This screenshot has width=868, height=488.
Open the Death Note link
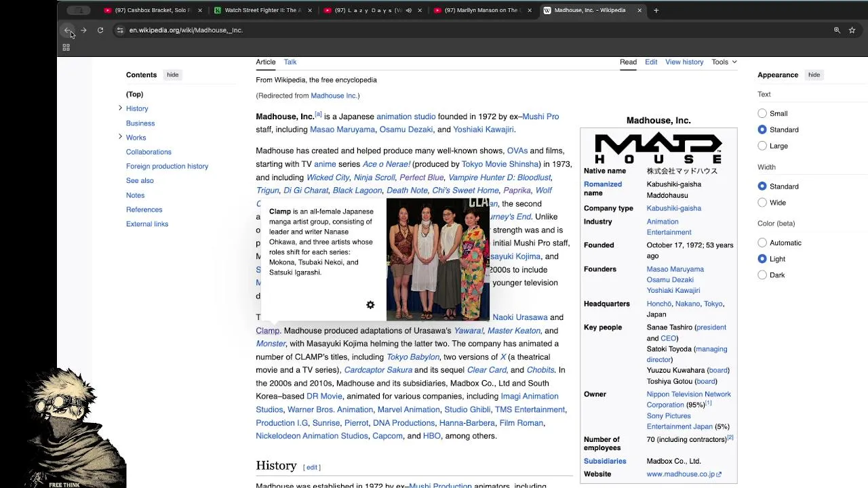point(407,190)
